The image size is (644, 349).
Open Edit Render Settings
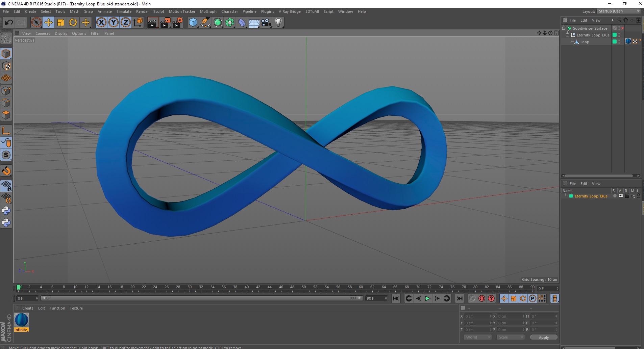178,23
